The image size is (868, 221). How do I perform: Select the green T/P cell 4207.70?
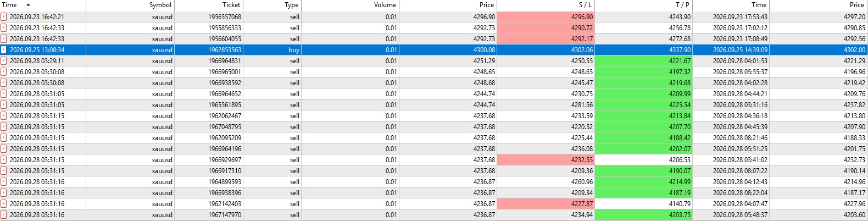tap(643, 127)
